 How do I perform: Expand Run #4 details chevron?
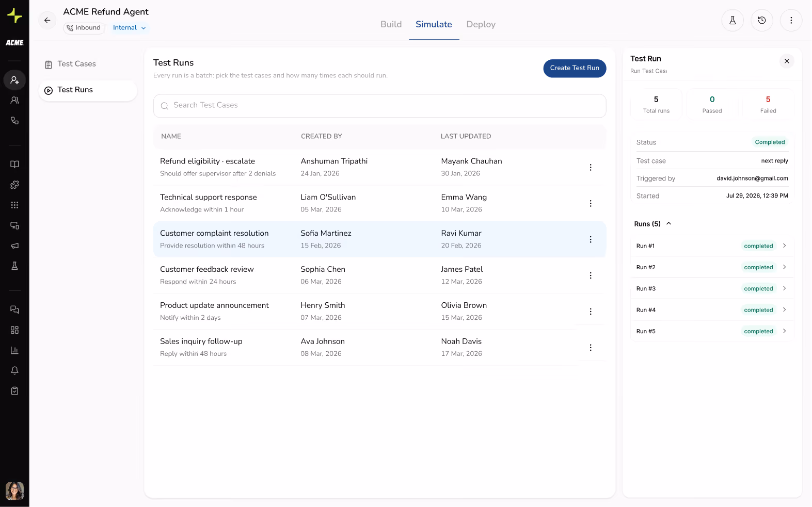(784, 309)
